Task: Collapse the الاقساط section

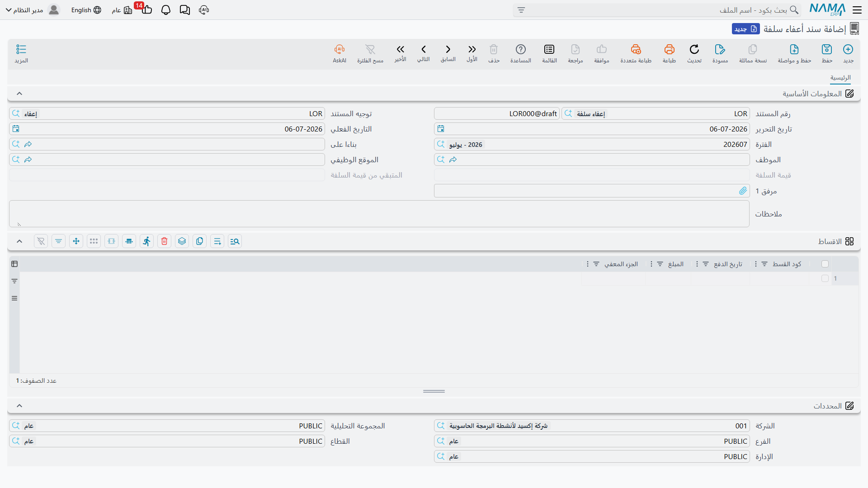Action: coord(19,241)
